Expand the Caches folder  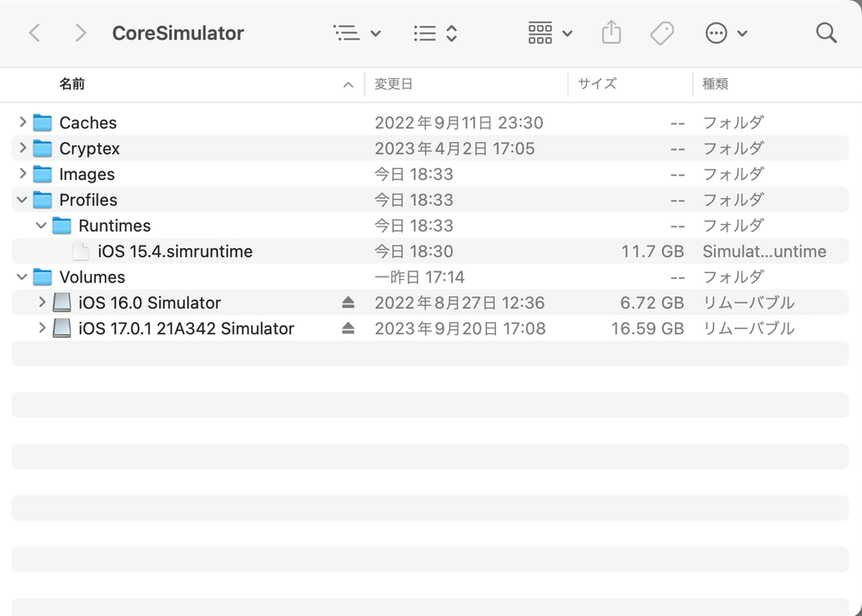(x=22, y=122)
